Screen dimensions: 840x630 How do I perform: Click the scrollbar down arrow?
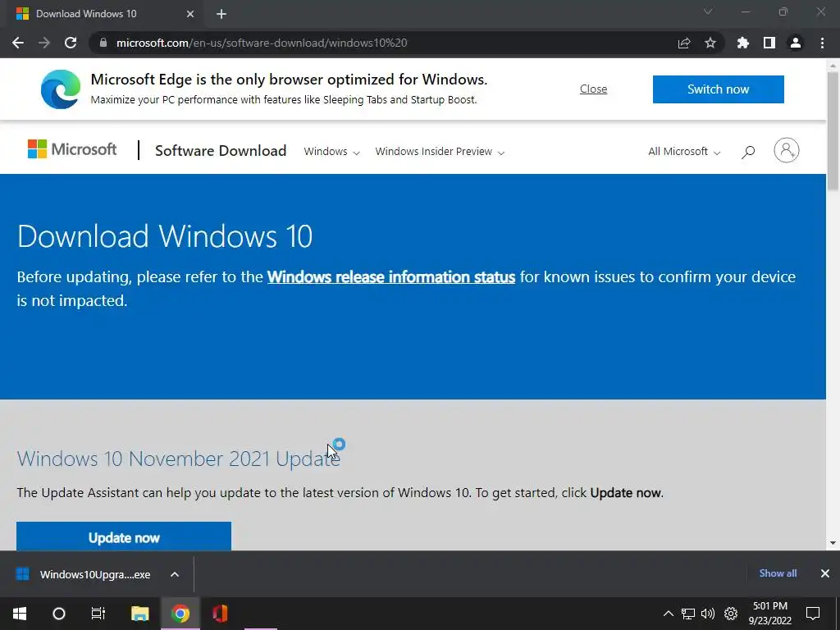pyautogui.click(x=833, y=543)
